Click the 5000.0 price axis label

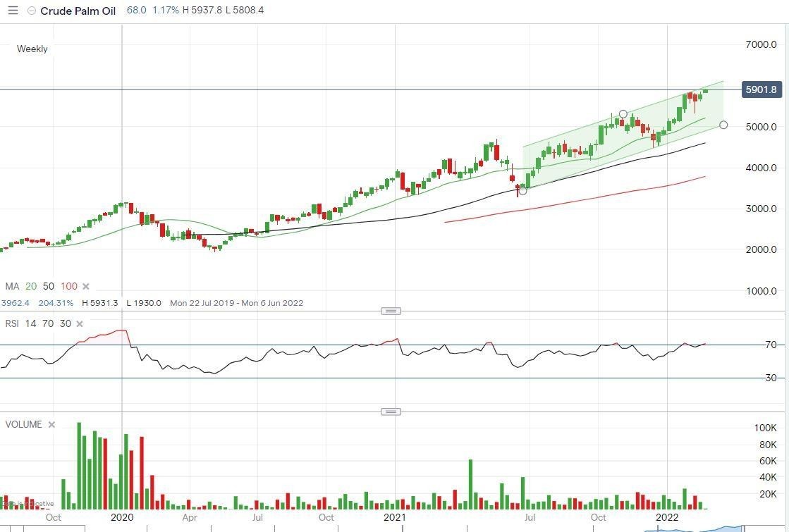click(x=761, y=127)
